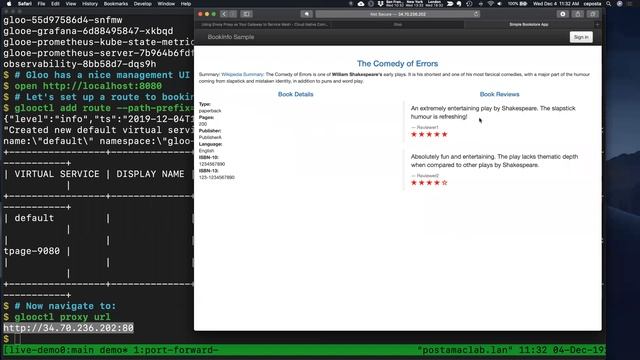Click the VIRTUAL SERVICE column header in terminal
Screen dimensions: 640x360
(57, 174)
